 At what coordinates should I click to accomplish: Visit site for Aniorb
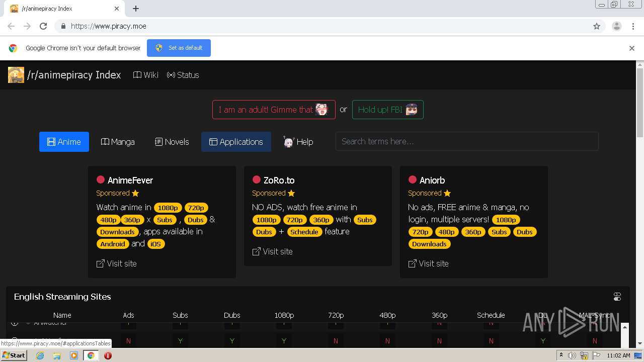pos(428,263)
